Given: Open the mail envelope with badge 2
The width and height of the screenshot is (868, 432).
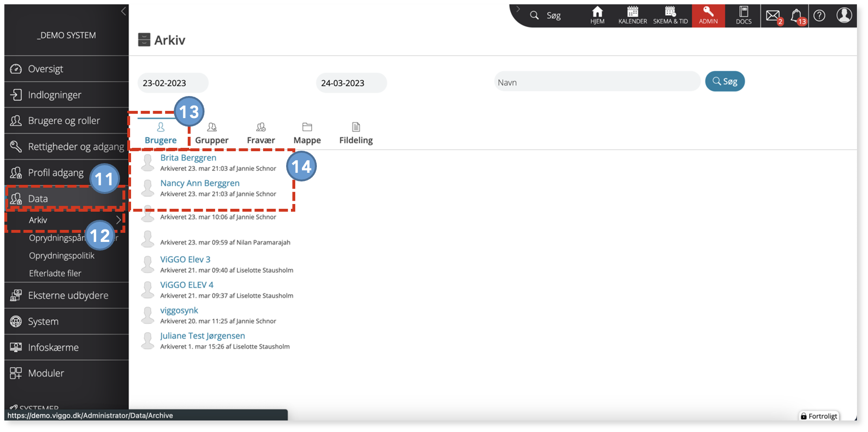Looking at the screenshot, I should click(x=773, y=16).
